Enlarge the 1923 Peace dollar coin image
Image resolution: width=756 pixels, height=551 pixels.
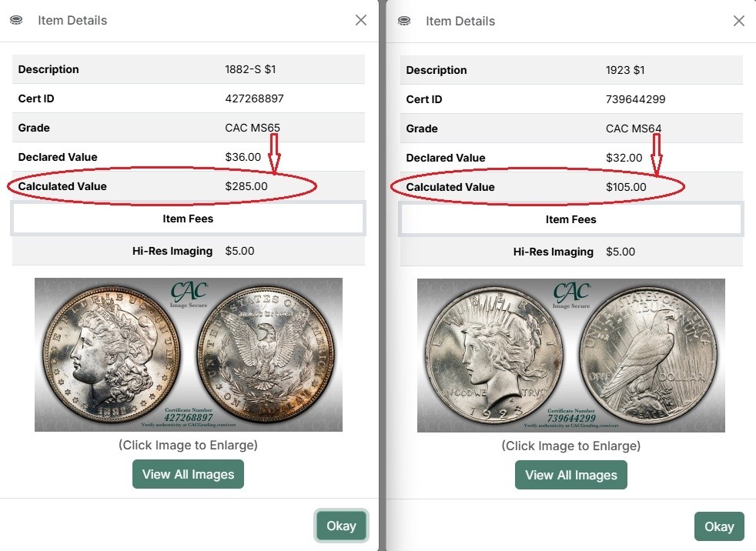tap(570, 355)
